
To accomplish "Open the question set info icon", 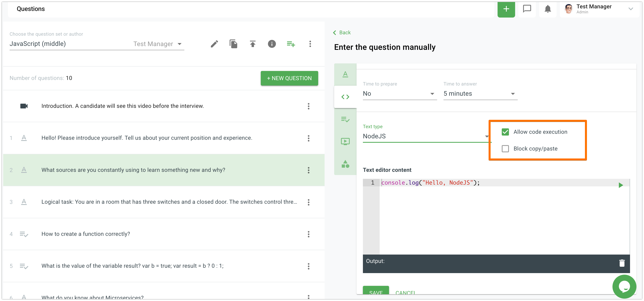I will pyautogui.click(x=272, y=44).
